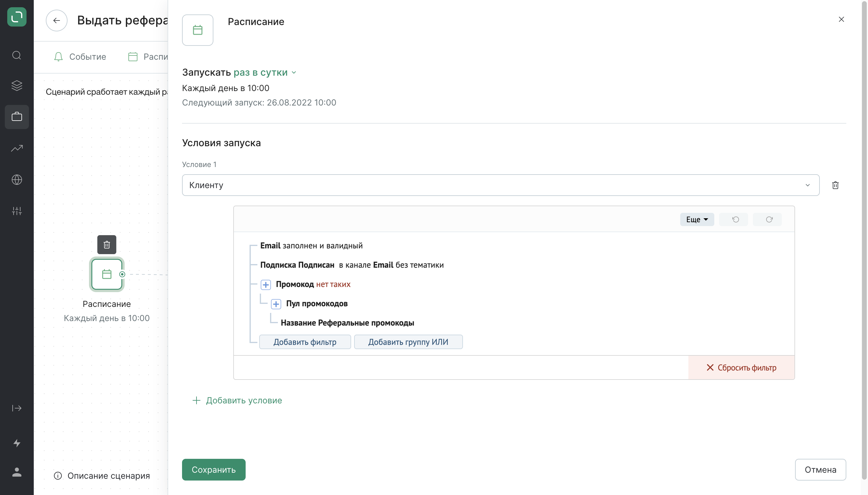868x495 pixels.
Task: Select Подписка Подписан filter row
Action: click(x=352, y=265)
